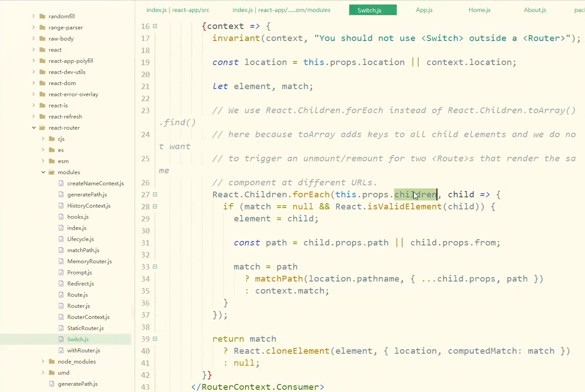Image resolution: width=585 pixels, height=392 pixels.
Task: Click the matchPath call on line 34
Action: tap(279, 279)
